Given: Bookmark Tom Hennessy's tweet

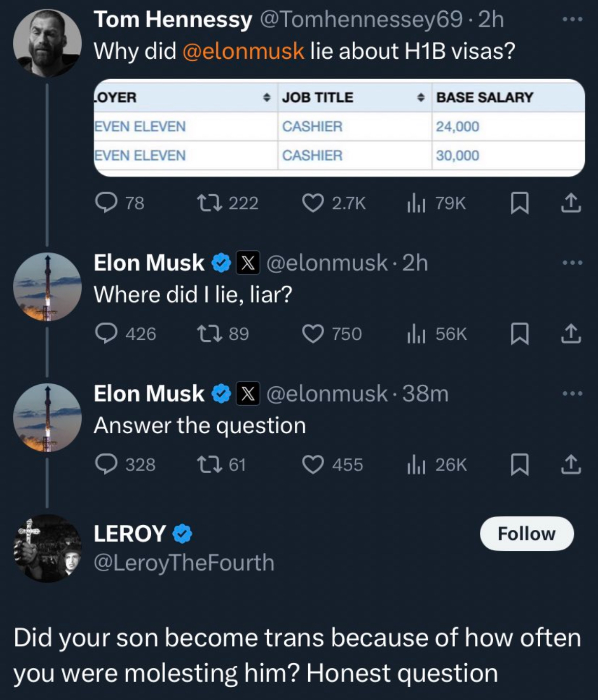Looking at the screenshot, I should pos(519,203).
